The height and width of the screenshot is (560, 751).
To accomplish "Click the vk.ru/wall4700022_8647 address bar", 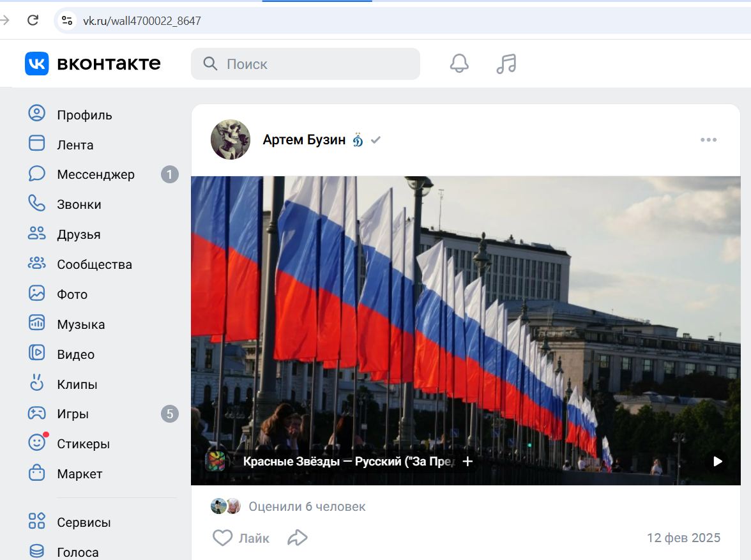I will coord(142,20).
